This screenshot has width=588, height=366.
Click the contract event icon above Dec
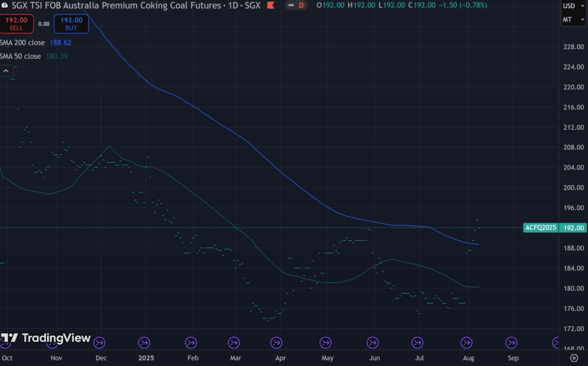(100, 343)
